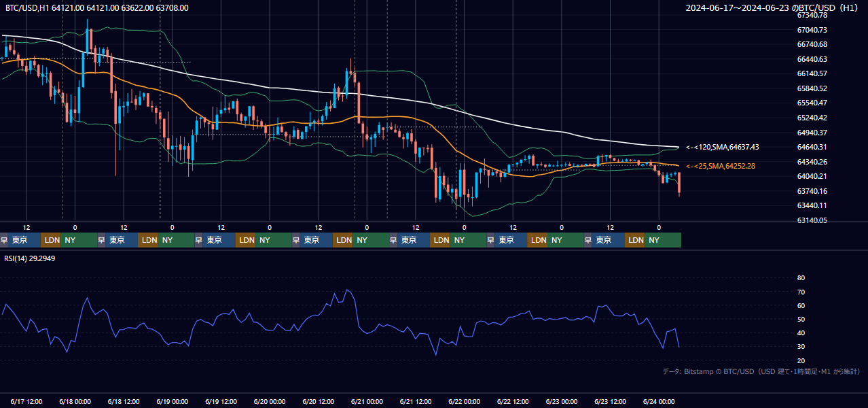Click the Bitstamp data source note
The image size is (868, 408).
tap(761, 371)
